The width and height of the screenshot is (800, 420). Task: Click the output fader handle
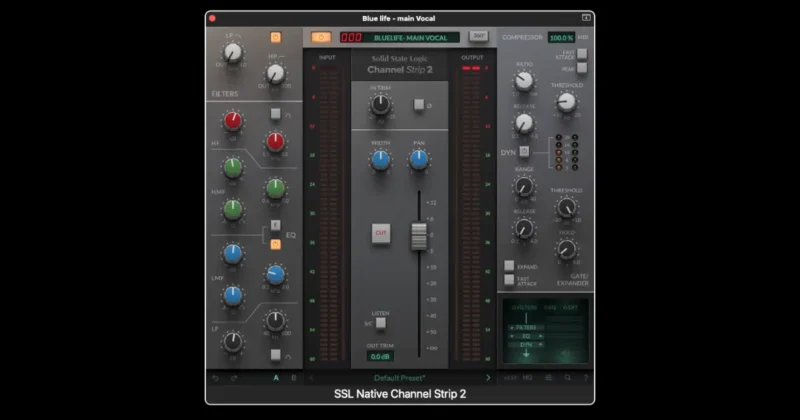click(419, 236)
